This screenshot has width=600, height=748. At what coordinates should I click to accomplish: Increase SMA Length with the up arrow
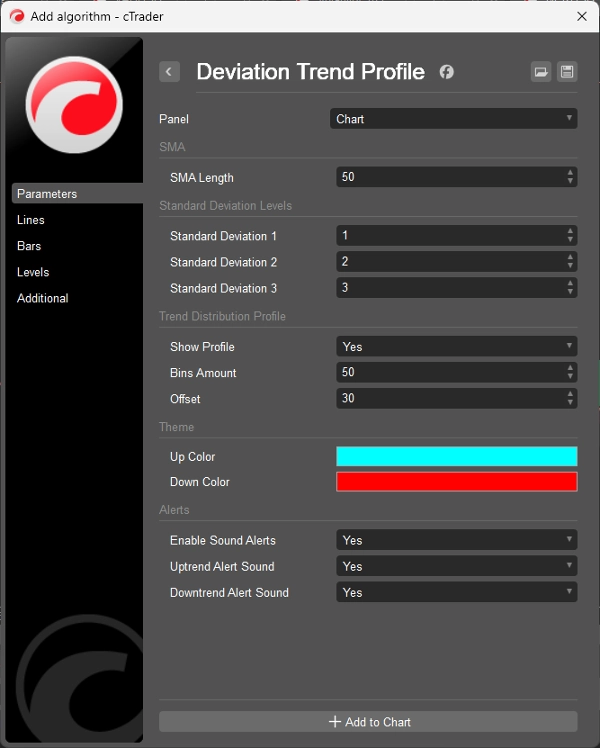[570, 173]
